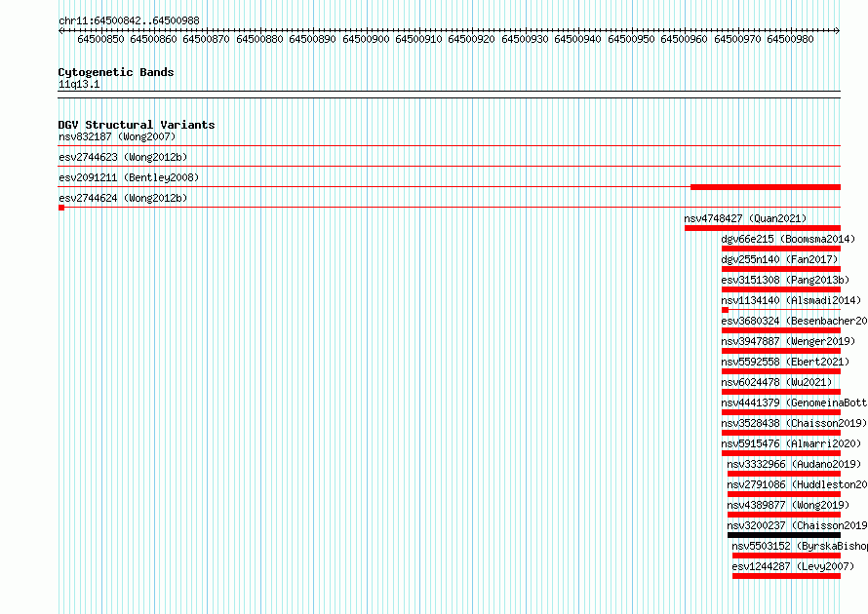Click ruler position 64500980
The height and width of the screenshot is (614, 868).
(x=790, y=39)
